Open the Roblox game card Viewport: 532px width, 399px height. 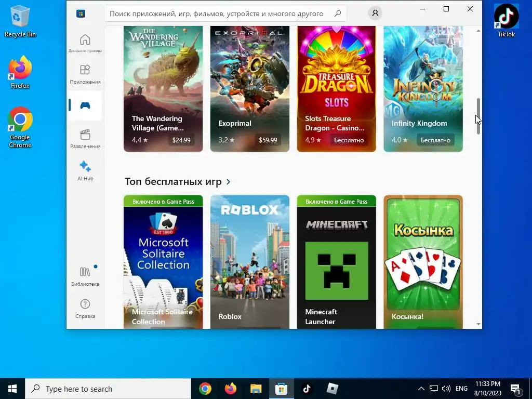coord(250,262)
